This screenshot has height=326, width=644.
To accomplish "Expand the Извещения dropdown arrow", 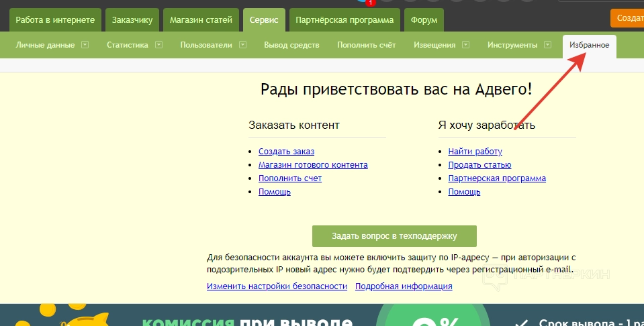I will [466, 45].
